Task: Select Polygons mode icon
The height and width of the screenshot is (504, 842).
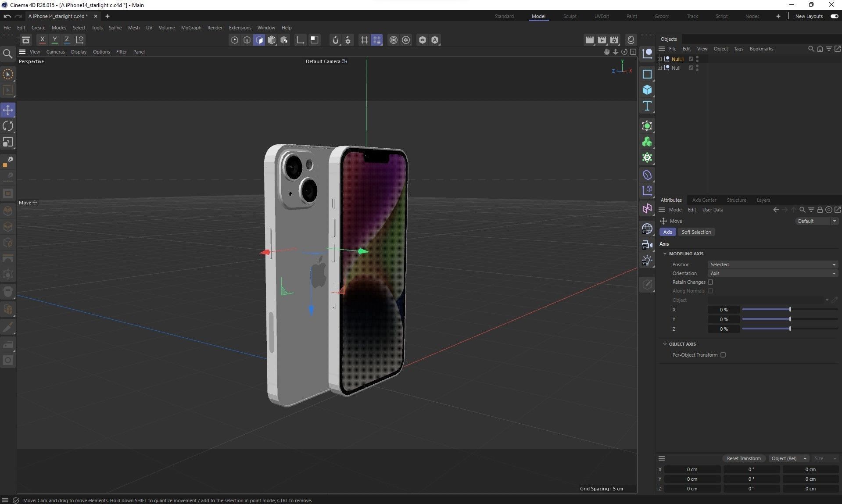Action: tap(259, 40)
